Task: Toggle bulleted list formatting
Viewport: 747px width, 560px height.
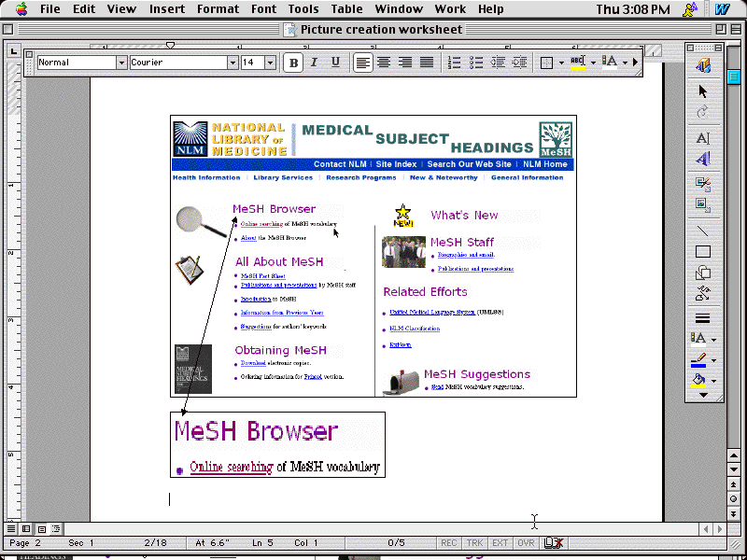Action: pyautogui.click(x=476, y=63)
